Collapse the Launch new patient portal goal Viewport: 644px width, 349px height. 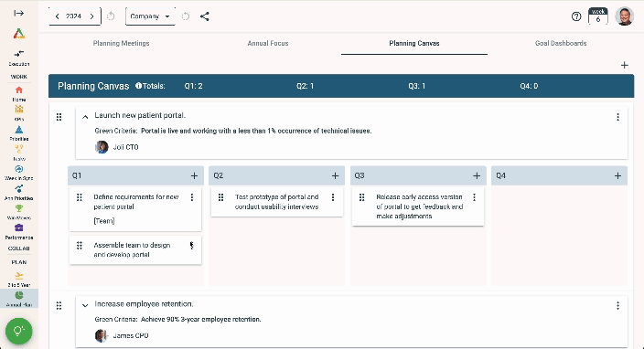click(x=85, y=117)
